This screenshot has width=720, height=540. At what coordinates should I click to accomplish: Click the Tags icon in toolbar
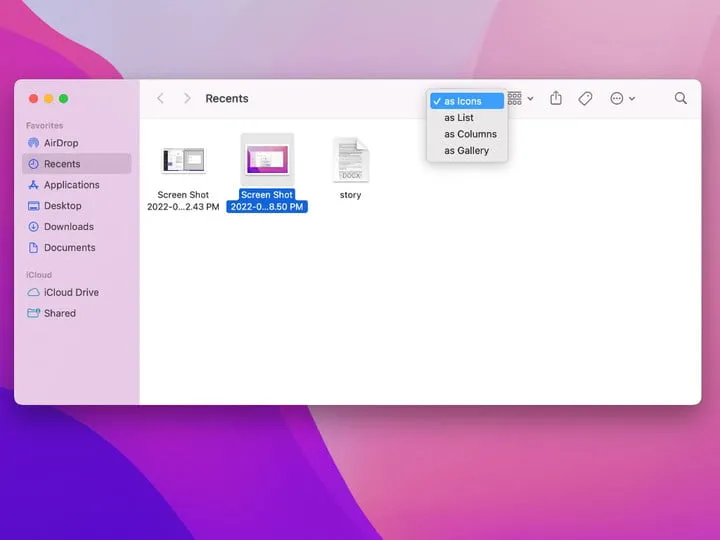point(586,98)
